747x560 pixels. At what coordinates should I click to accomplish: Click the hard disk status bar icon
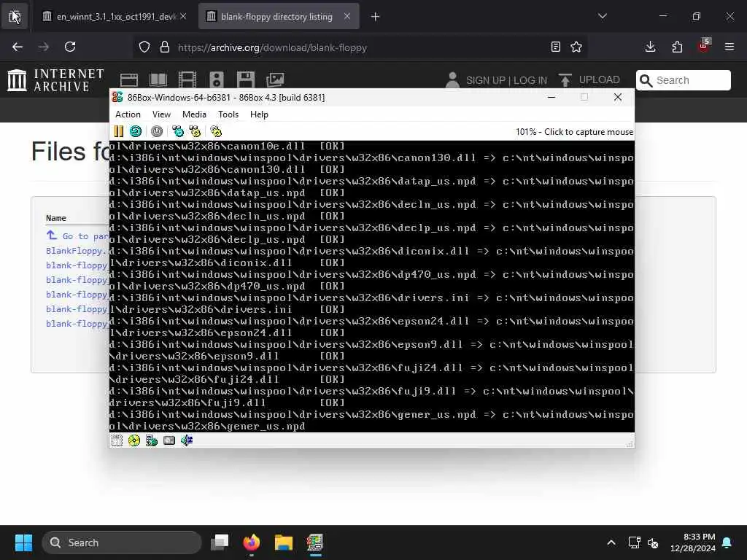click(169, 440)
